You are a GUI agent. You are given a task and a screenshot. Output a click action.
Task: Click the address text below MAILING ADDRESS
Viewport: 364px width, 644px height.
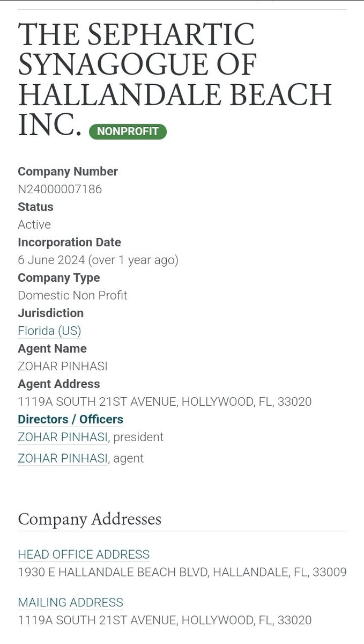click(x=165, y=620)
